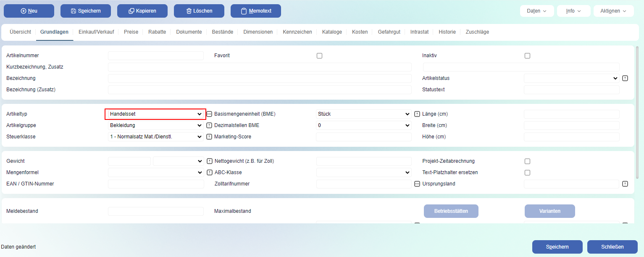Viewport: 644px width, 257px height.
Task: Switch to the Einkauf/Verkauf tab
Action: [96, 32]
